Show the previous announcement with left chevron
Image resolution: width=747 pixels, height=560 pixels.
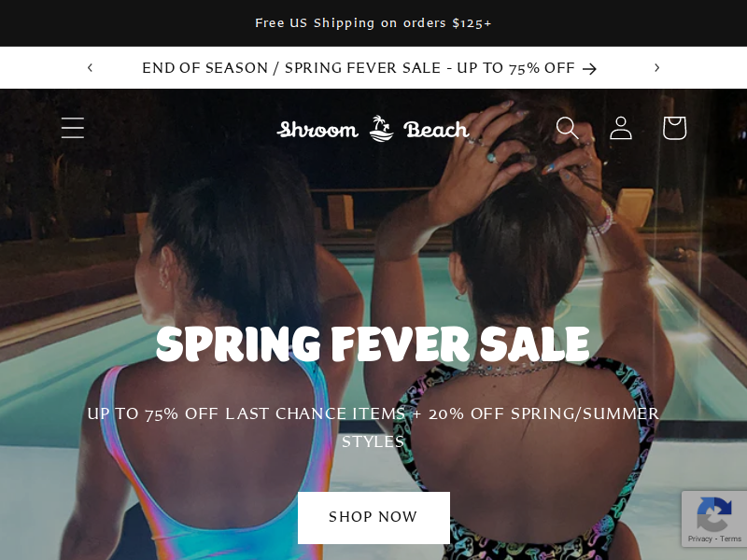click(90, 67)
